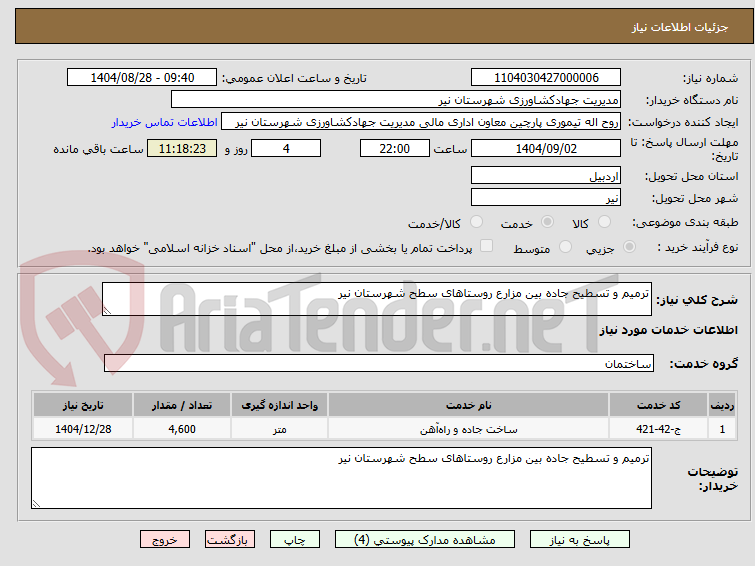
Task: Click the گروه خدمت field ساختمان
Action: [x=378, y=363]
